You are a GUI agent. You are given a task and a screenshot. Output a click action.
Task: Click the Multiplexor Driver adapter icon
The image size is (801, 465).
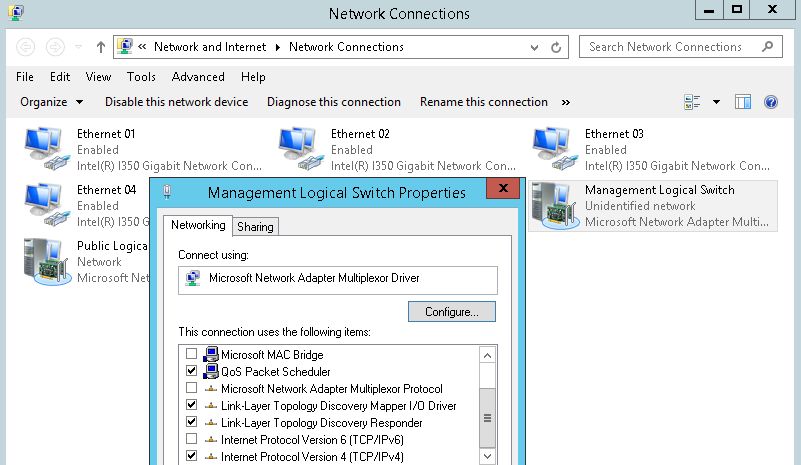point(193,278)
